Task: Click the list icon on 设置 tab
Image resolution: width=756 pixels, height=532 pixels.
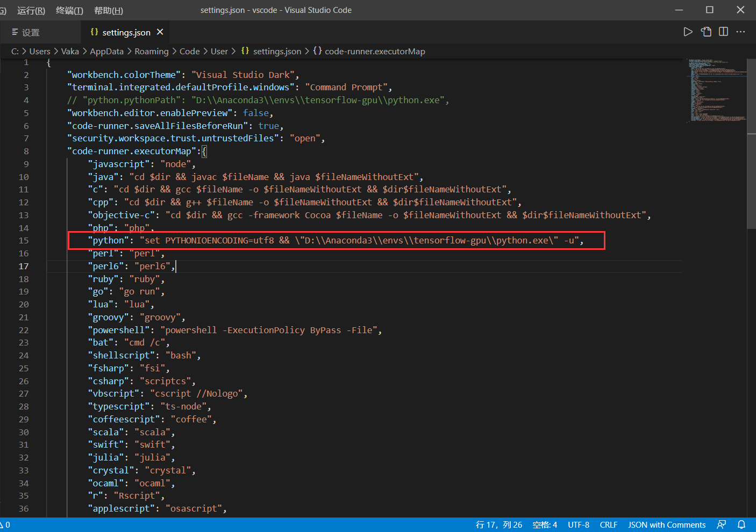Action: (x=15, y=32)
